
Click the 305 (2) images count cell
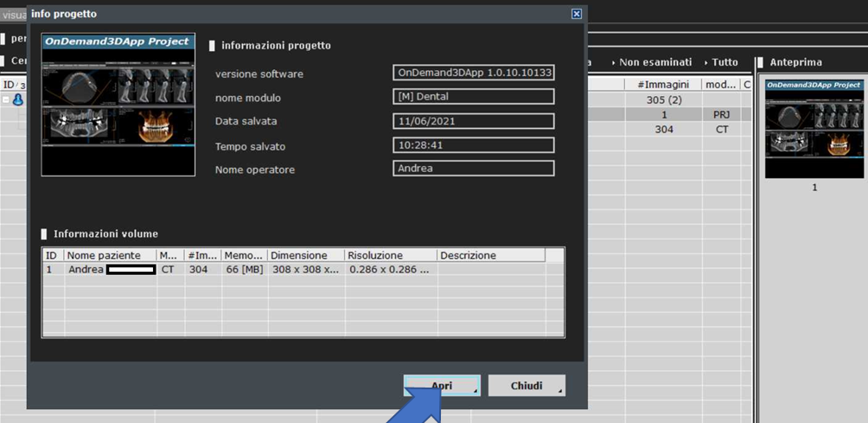(x=664, y=100)
